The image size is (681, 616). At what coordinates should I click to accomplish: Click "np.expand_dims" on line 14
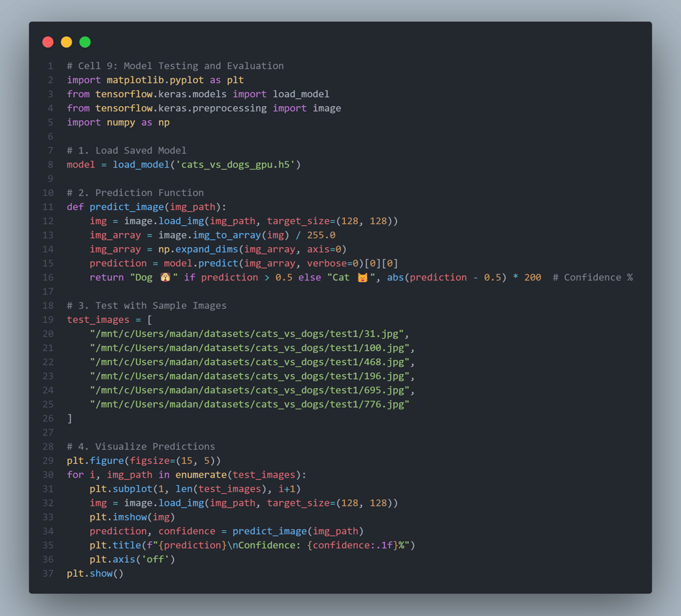coord(198,249)
